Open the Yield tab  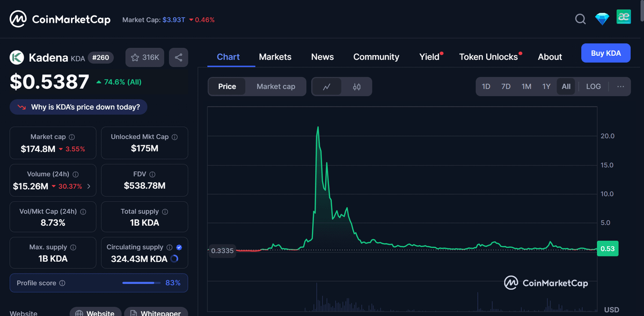coord(429,57)
